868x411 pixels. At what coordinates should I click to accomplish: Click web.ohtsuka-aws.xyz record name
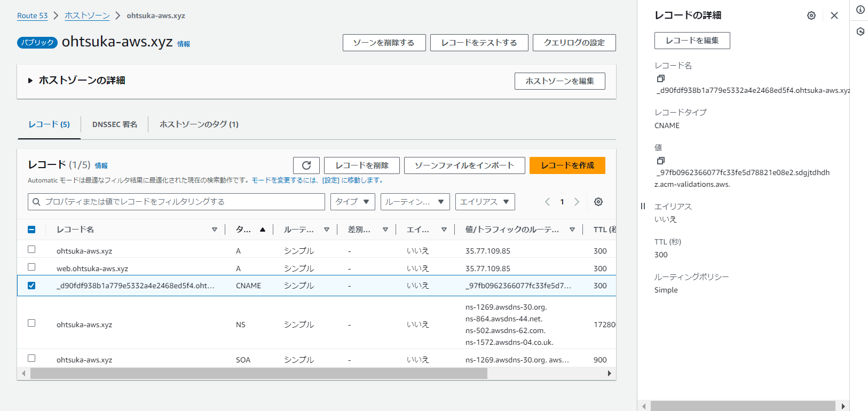click(x=92, y=268)
